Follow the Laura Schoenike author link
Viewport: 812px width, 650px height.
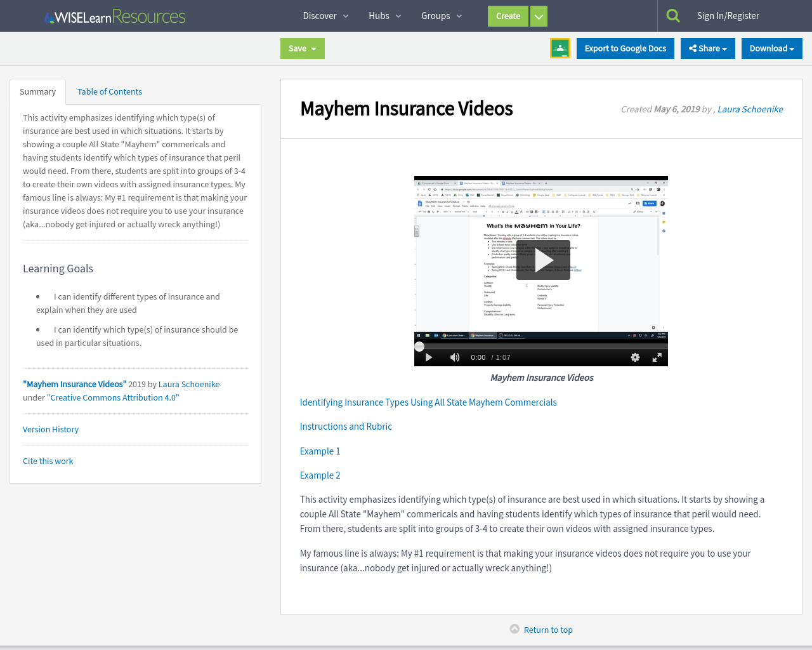[750, 109]
